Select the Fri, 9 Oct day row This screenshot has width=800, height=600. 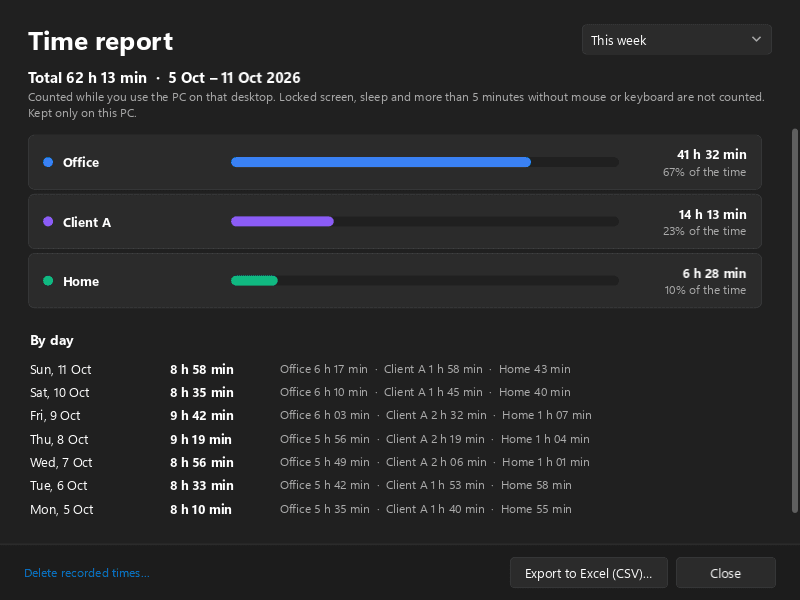(311, 415)
